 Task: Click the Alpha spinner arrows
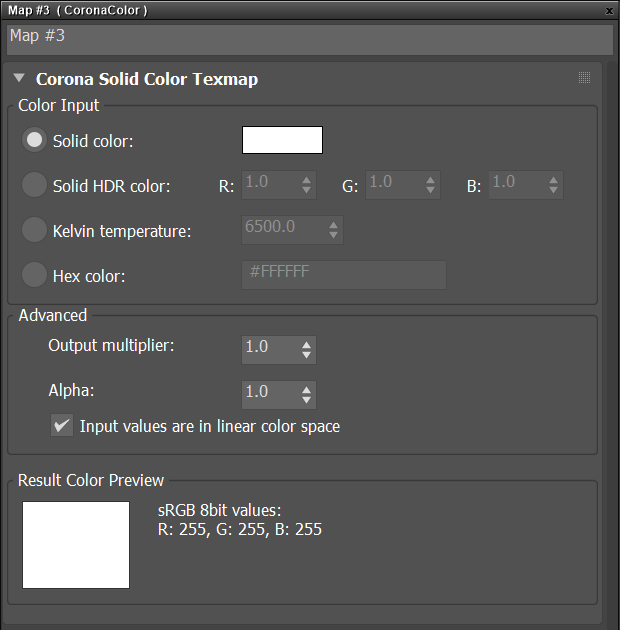point(307,395)
